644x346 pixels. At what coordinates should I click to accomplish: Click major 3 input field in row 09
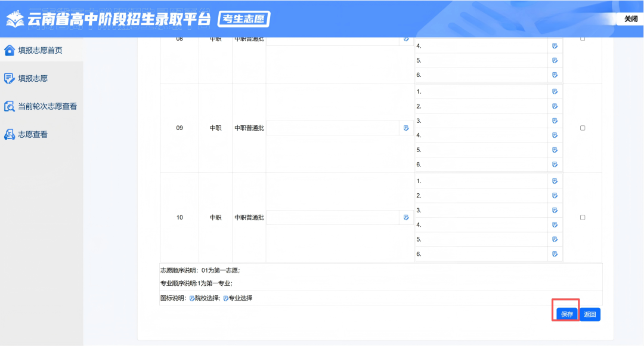click(481, 121)
